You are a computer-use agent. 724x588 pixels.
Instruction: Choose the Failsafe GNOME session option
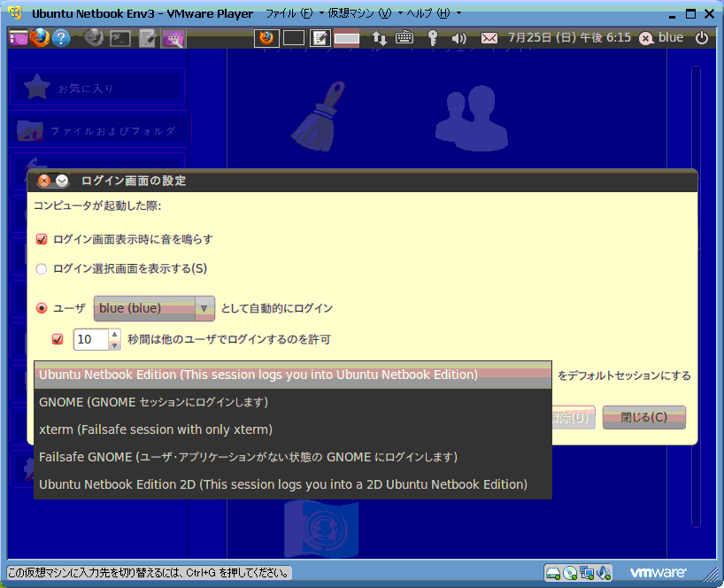(293, 457)
